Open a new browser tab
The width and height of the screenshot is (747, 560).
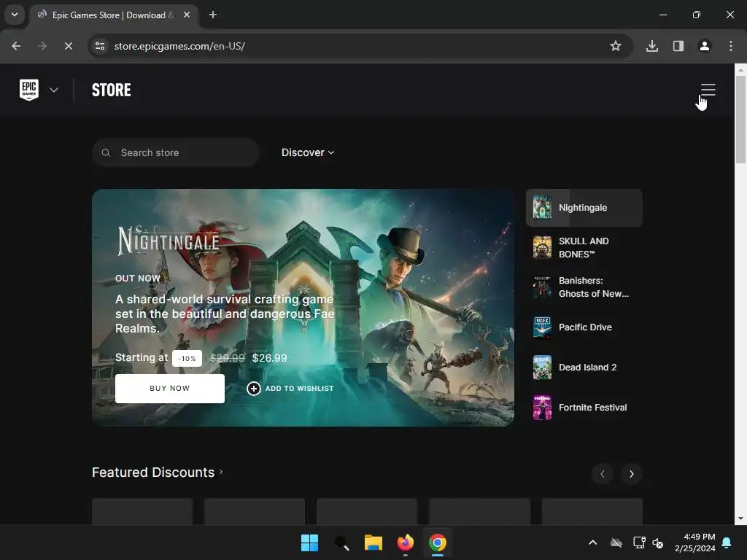(213, 15)
